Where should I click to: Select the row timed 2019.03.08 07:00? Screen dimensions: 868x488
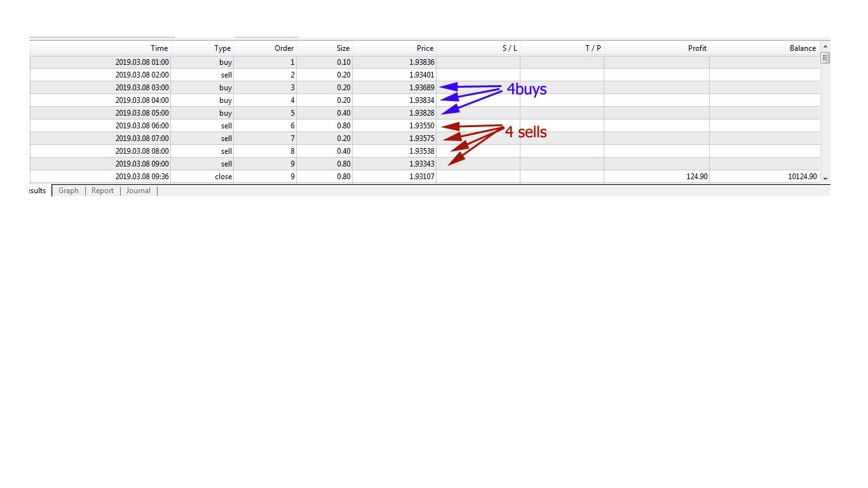(425, 139)
